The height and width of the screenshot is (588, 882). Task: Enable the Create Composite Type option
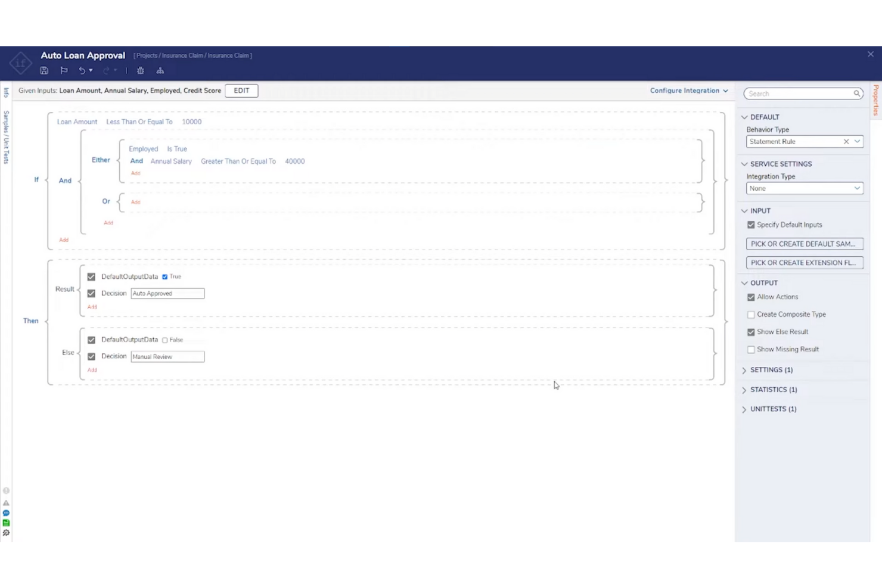[751, 315]
